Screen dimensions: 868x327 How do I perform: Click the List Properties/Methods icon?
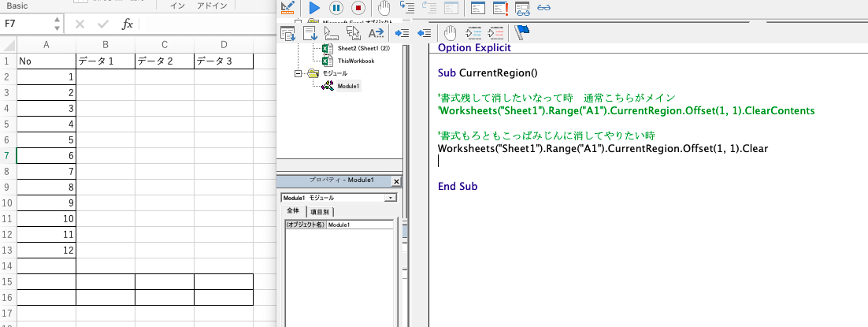[x=287, y=33]
